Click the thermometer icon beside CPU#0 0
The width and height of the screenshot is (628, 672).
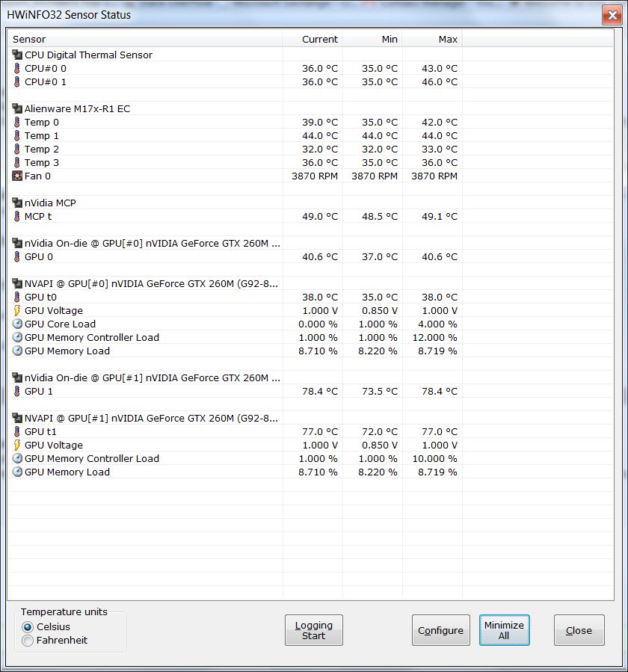[17, 68]
